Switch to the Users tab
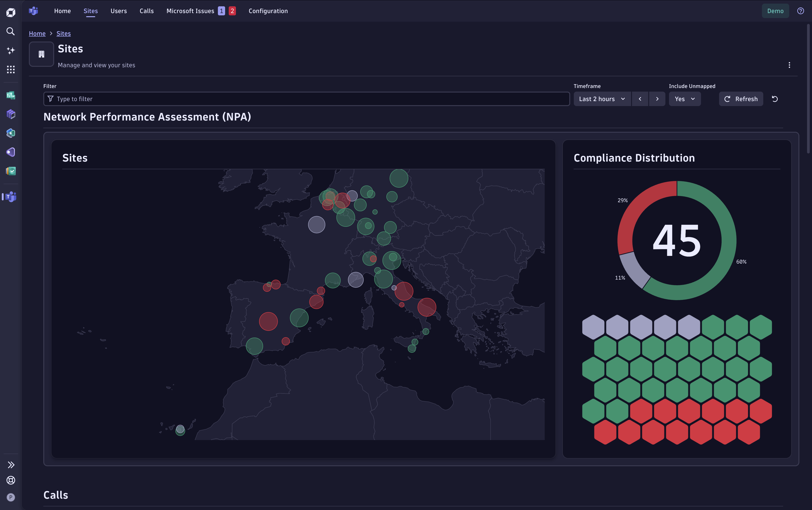This screenshot has width=812, height=510. (x=119, y=11)
